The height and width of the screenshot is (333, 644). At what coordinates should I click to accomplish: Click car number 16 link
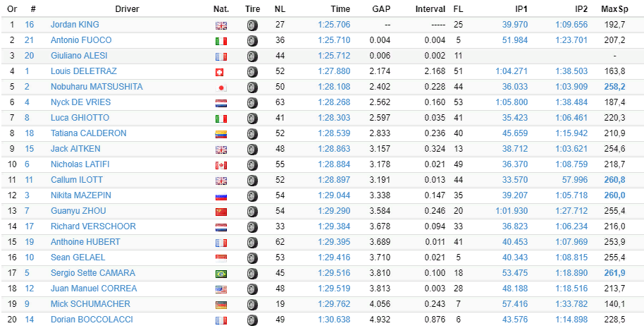(x=29, y=24)
